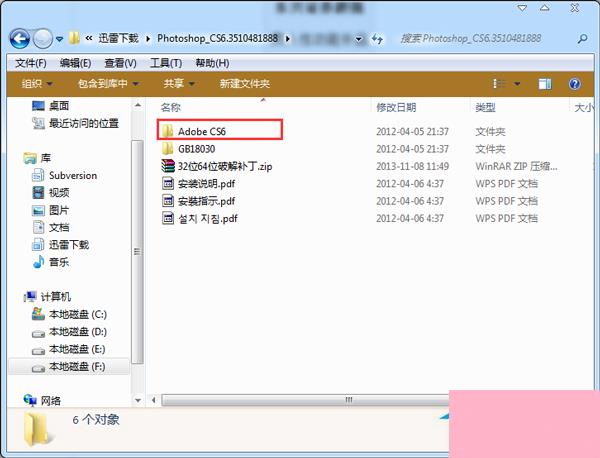This screenshot has height=458, width=600.
Task: Select the Adobe CS6 folder icon
Action: pos(167,131)
